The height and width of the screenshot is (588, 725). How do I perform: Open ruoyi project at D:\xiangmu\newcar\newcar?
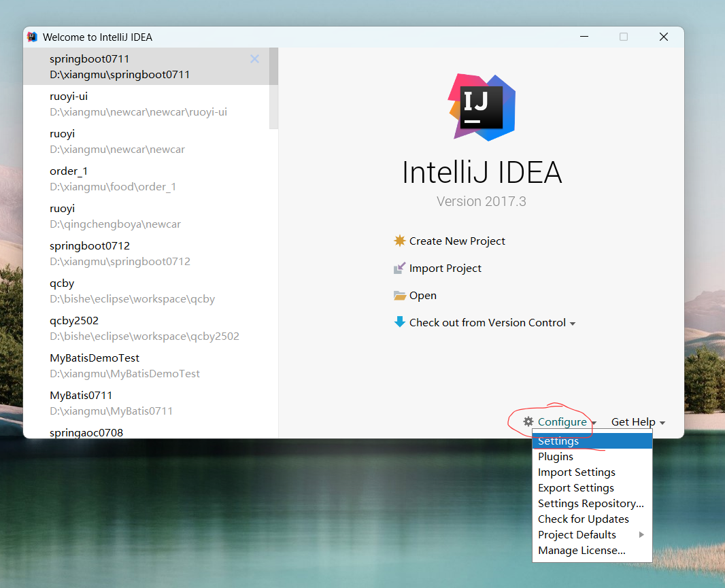[146, 141]
